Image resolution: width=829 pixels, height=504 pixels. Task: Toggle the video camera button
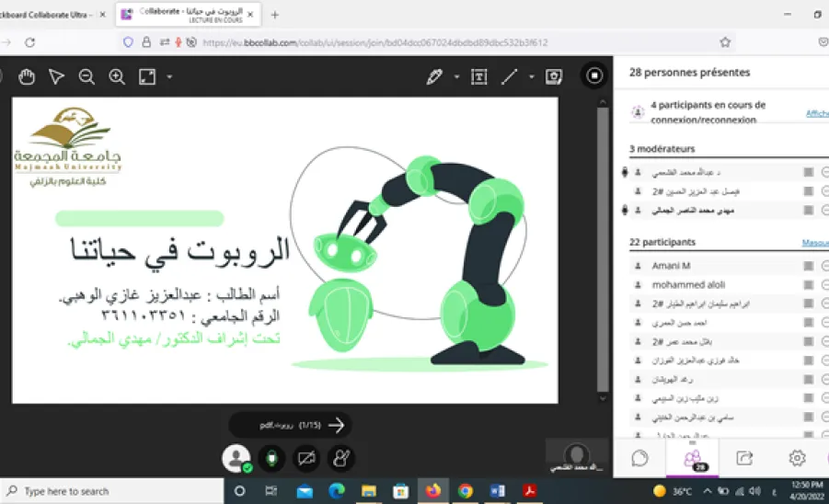(x=306, y=459)
